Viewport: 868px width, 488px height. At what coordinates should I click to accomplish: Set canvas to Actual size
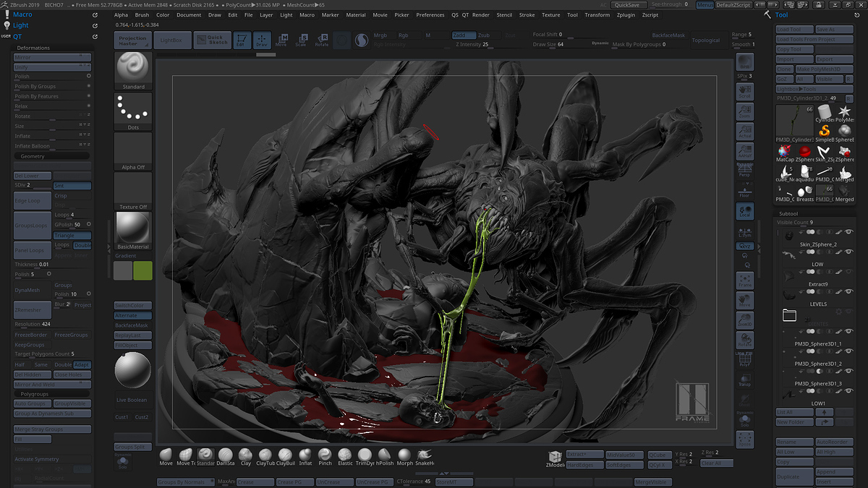click(x=744, y=131)
